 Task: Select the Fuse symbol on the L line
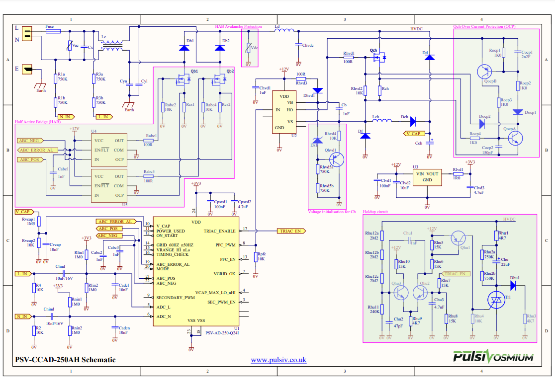pos(53,31)
